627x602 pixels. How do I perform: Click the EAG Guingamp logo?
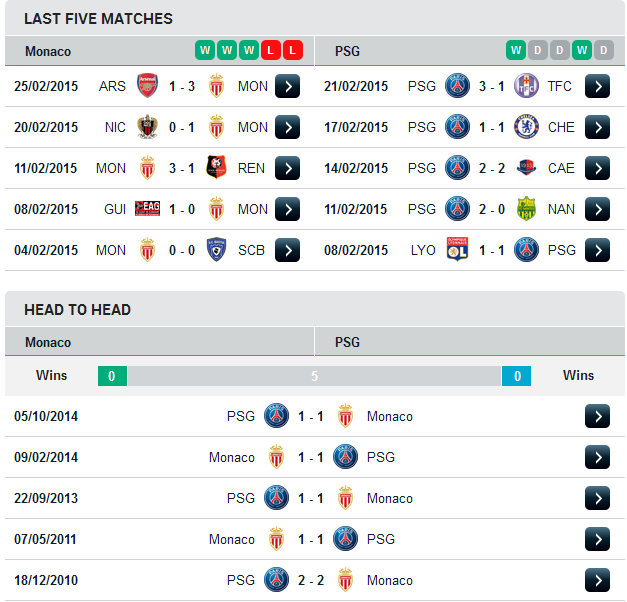click(x=147, y=208)
